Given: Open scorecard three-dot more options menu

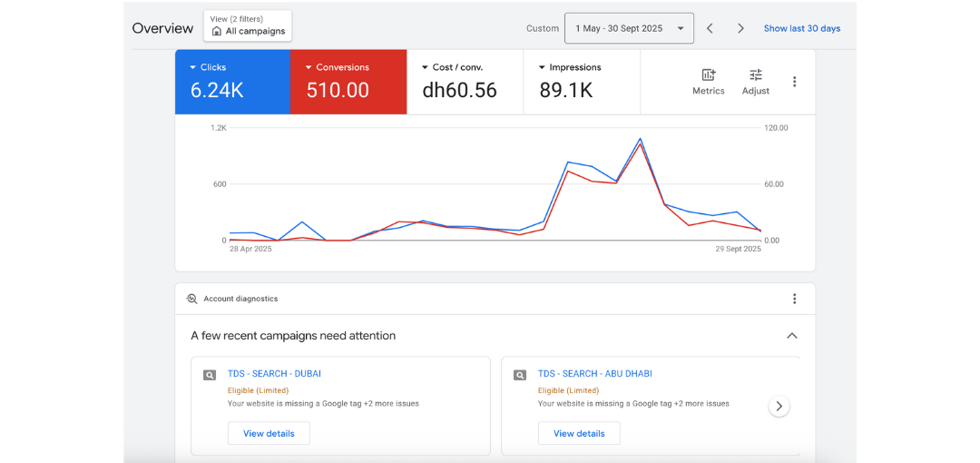Looking at the screenshot, I should click(794, 82).
